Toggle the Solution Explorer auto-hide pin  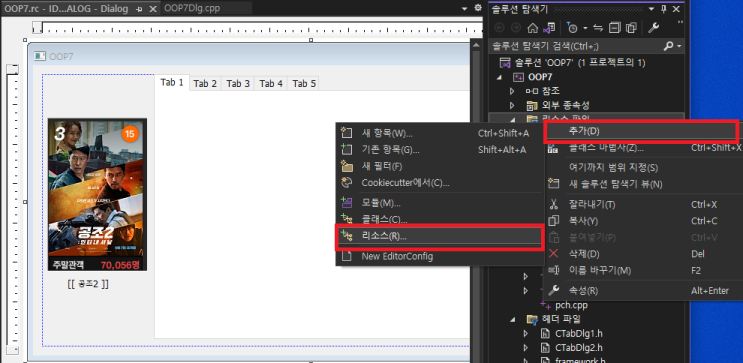point(664,9)
